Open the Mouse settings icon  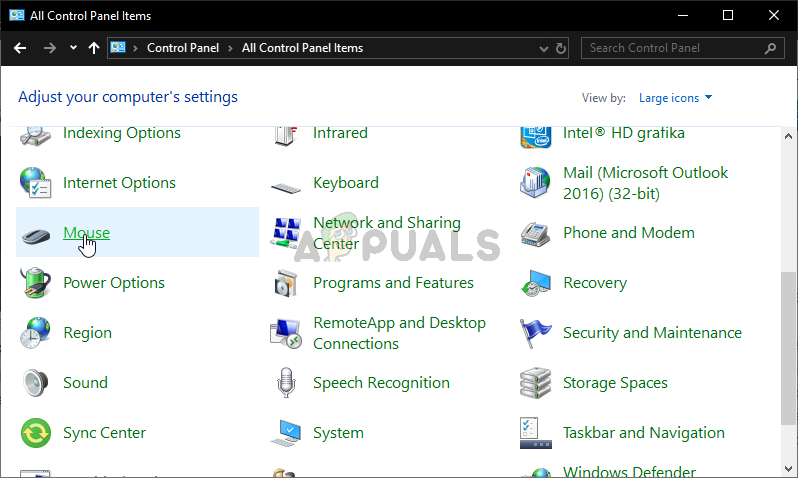[36, 233]
